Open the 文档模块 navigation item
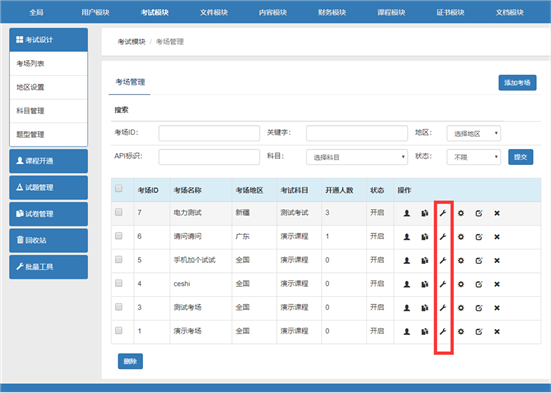 tap(510, 12)
